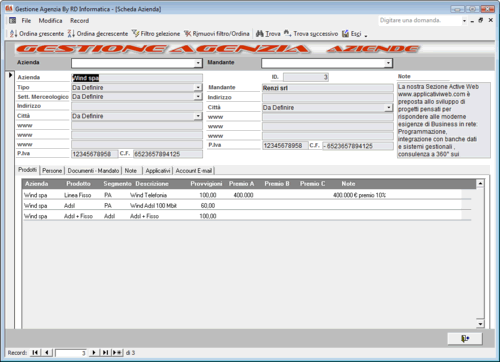This screenshot has width=500, height=362.
Task: Go to last record
Action: pyautogui.click(x=105, y=353)
